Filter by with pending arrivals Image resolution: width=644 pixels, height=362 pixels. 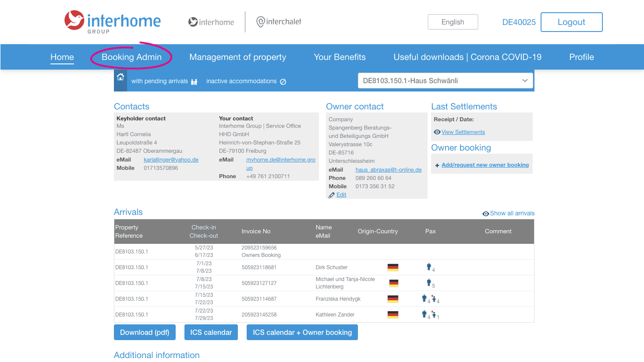164,81
